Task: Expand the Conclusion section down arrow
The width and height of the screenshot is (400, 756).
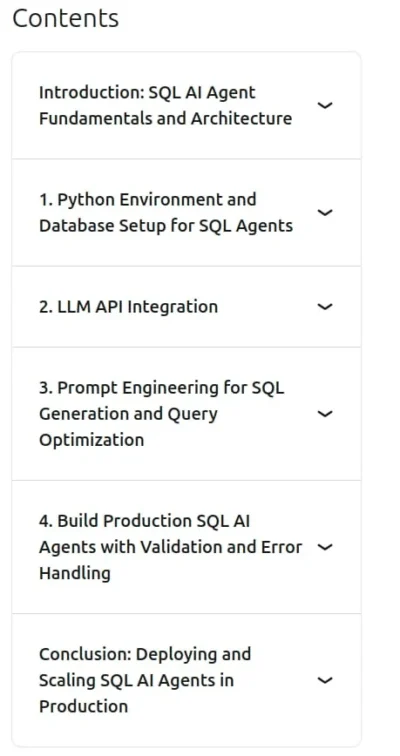Action: click(326, 680)
